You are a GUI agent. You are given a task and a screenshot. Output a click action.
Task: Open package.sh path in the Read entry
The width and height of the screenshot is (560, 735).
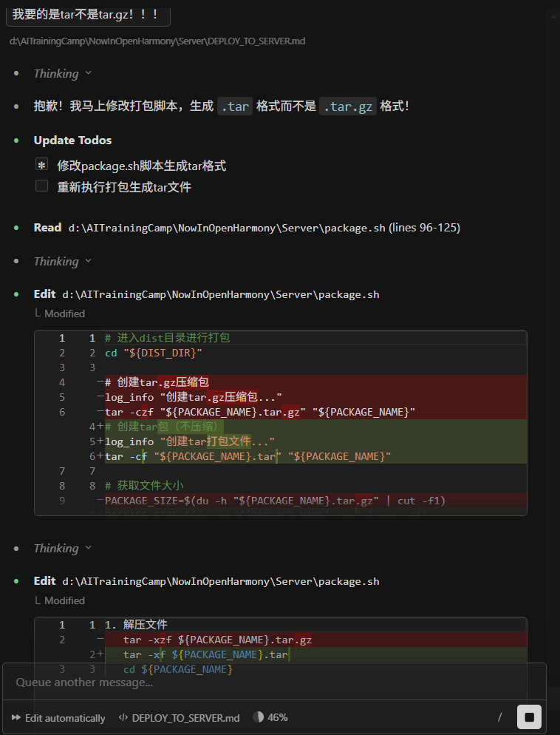pyautogui.click(x=227, y=228)
